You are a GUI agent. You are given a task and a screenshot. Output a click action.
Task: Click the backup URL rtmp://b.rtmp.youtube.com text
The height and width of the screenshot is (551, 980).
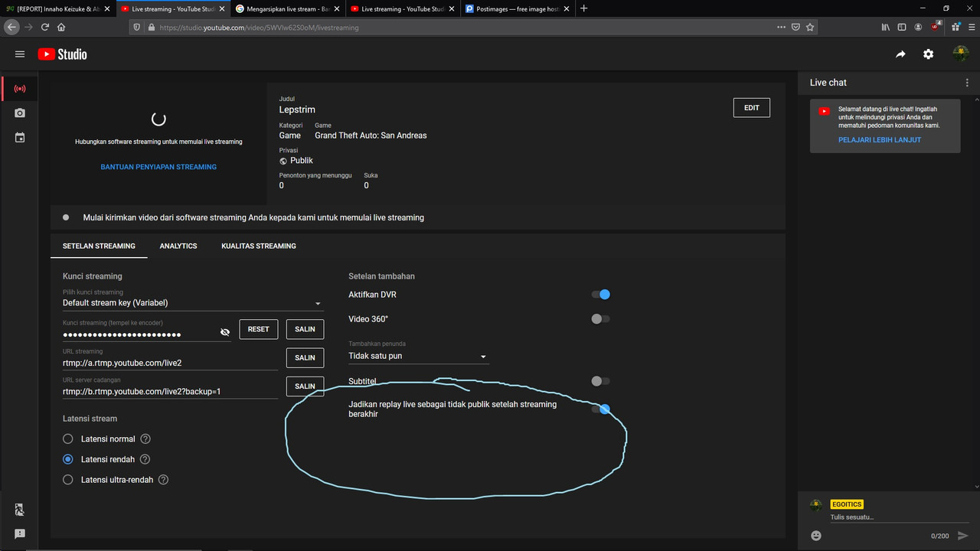point(142,392)
